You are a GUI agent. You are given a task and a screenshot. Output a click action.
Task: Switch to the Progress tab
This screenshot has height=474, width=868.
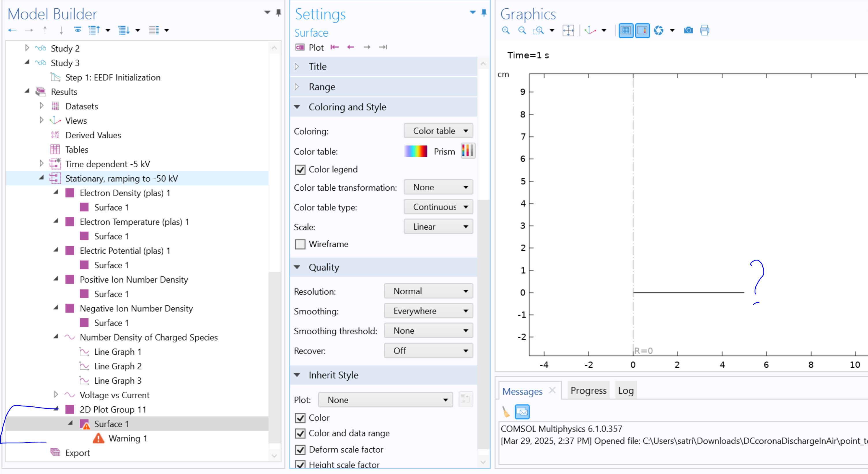click(588, 391)
